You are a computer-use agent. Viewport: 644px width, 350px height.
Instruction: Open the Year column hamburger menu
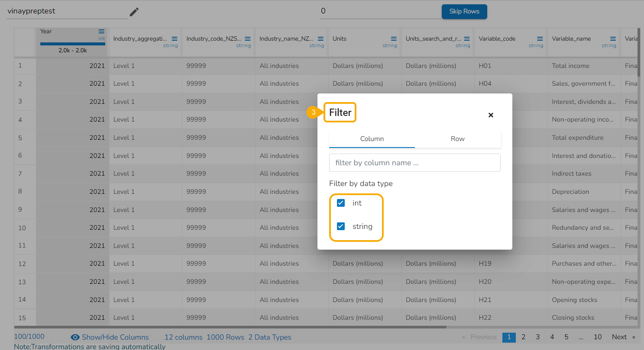pos(101,32)
